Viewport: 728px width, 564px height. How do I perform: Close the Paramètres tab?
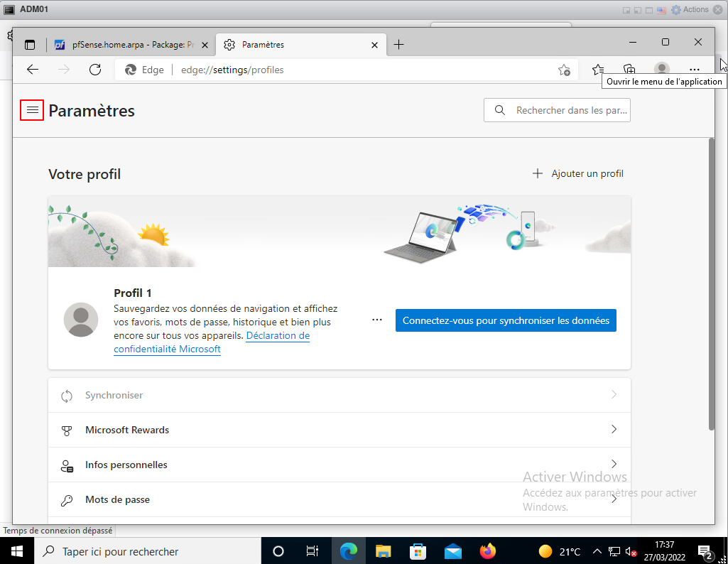pyautogui.click(x=375, y=45)
